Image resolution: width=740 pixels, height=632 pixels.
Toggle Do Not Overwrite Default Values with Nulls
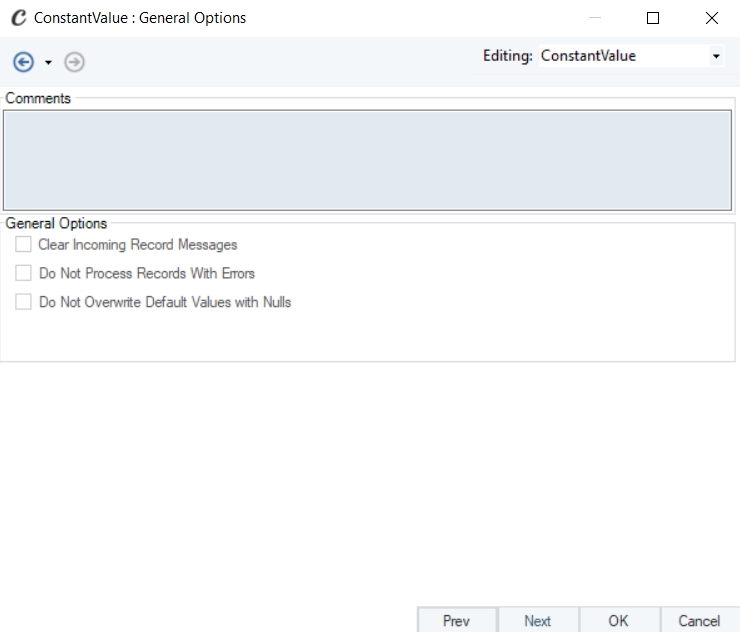click(24, 301)
